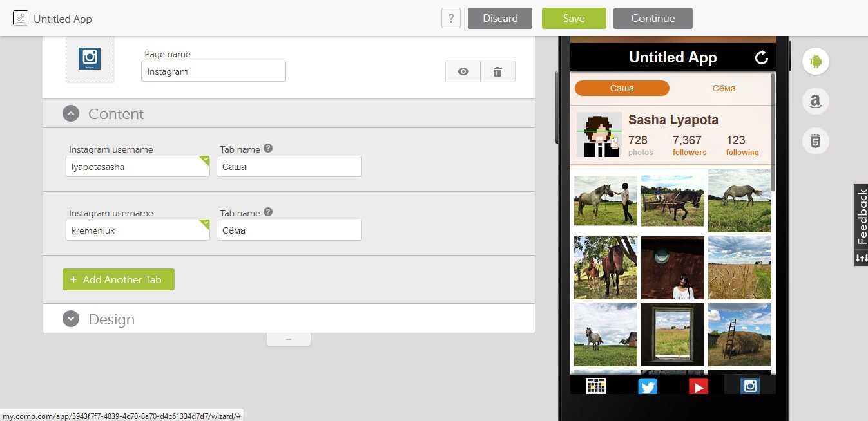Select the Amazon platform preview icon

pos(815,101)
